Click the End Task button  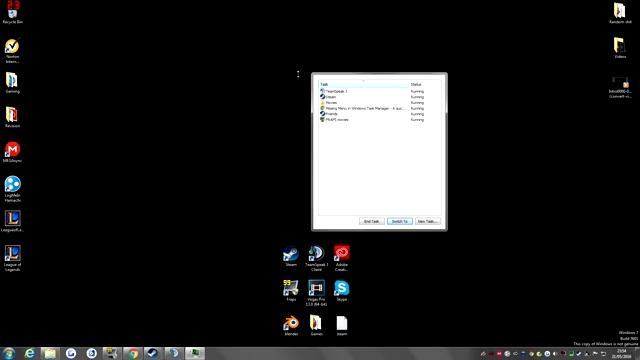[x=371, y=221]
